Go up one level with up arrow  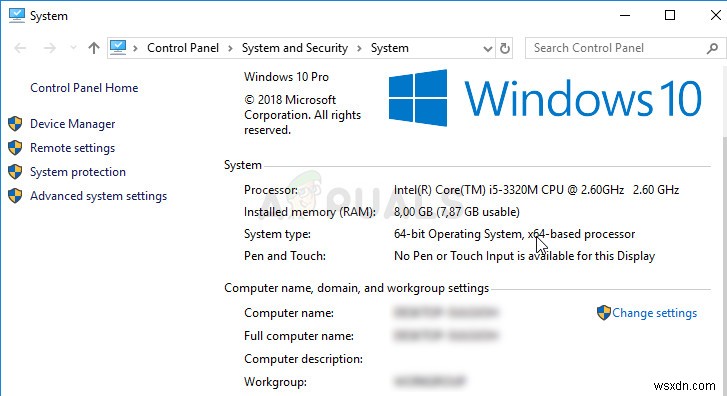click(94, 48)
